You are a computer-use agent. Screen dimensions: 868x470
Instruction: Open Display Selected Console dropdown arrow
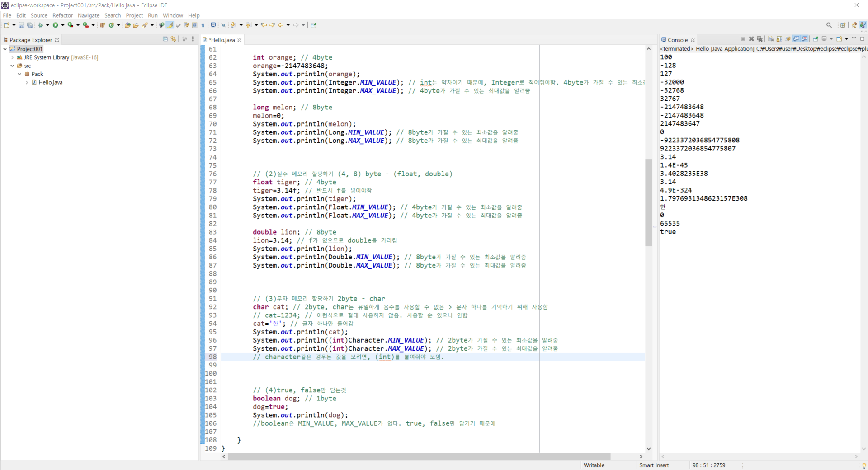(x=831, y=39)
